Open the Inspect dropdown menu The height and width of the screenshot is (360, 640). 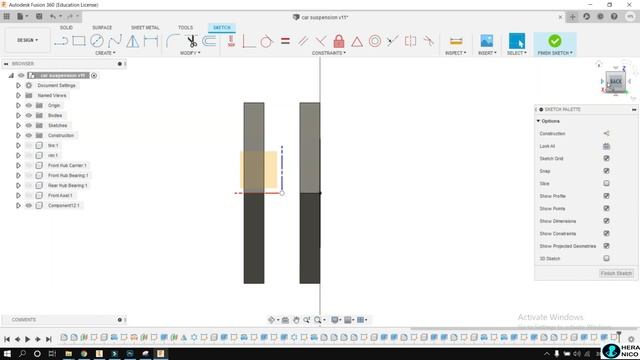456,53
